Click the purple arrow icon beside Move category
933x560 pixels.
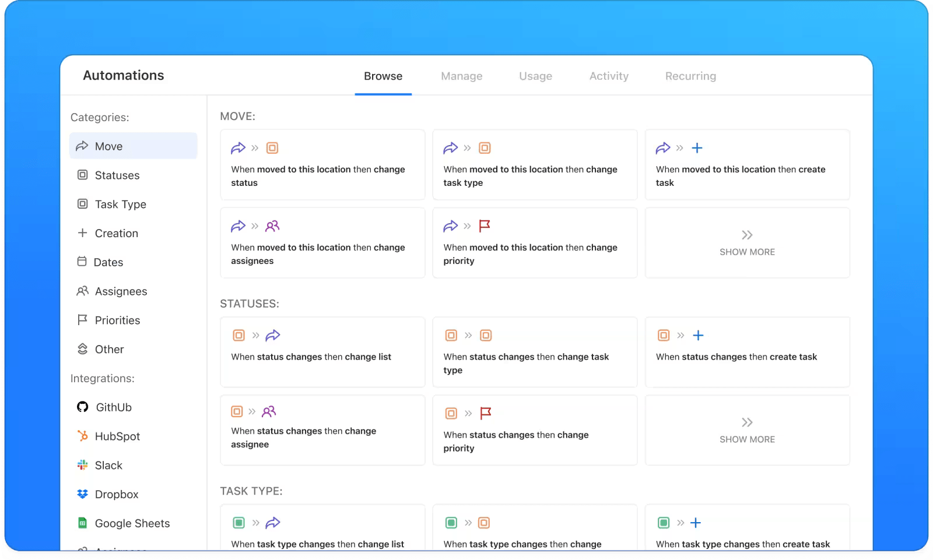82,146
